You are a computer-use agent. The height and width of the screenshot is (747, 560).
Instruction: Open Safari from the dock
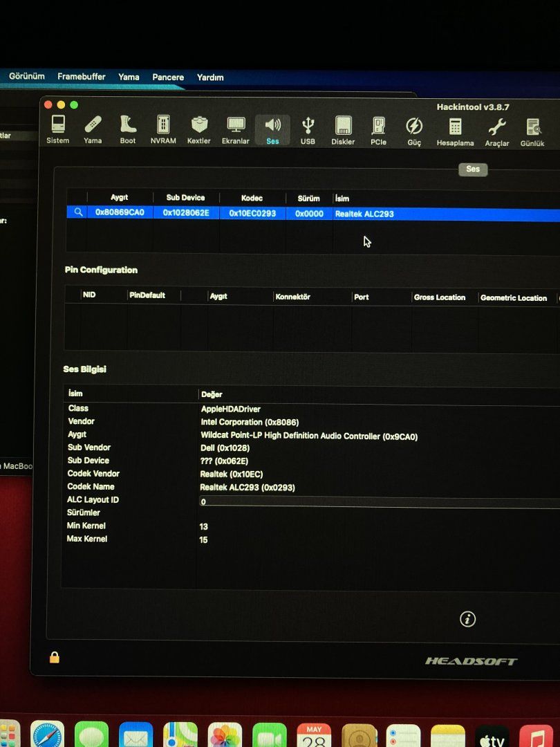[x=47, y=735]
